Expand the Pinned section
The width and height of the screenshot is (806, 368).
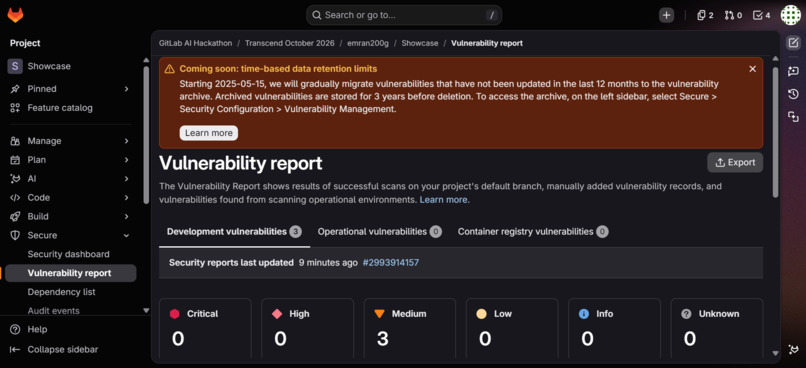click(126, 89)
